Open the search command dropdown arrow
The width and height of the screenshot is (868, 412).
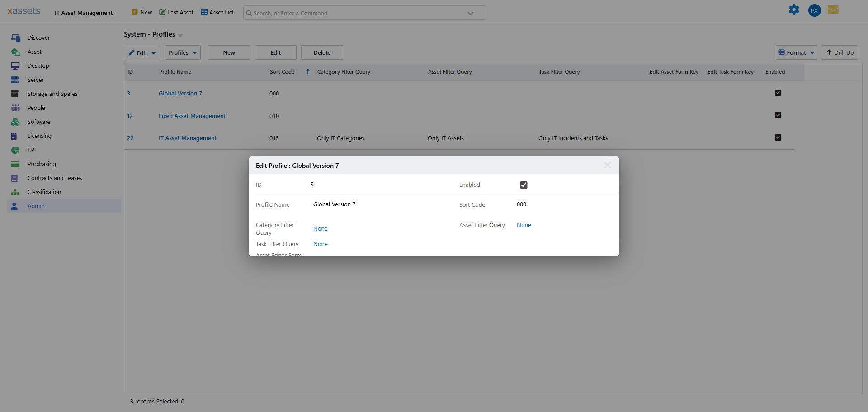click(x=470, y=13)
